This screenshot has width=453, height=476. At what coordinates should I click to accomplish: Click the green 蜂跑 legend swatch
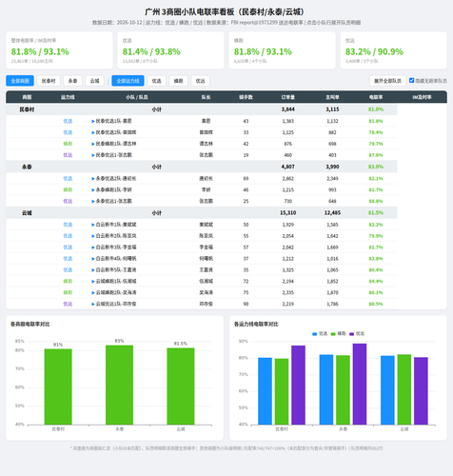333,334
